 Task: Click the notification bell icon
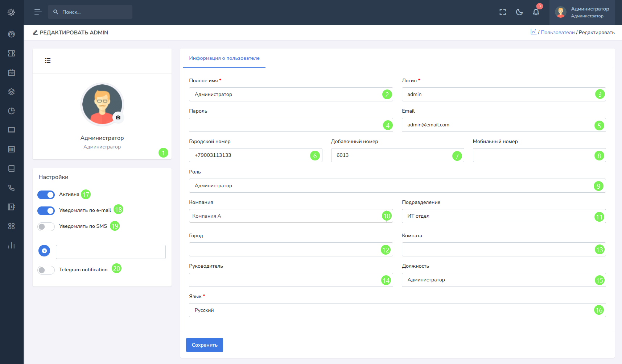point(536,12)
